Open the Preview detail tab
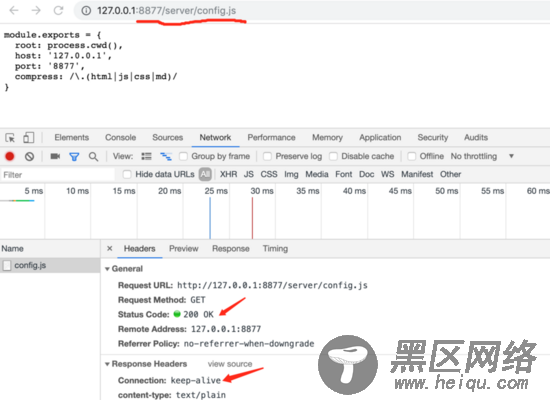Screen dimensions: 550x400 pos(183,249)
